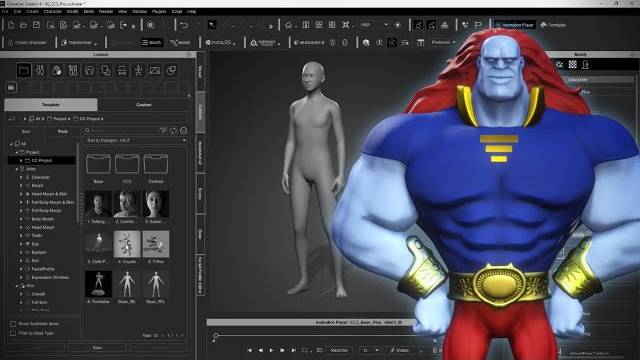Image resolution: width=640 pixels, height=360 pixels.
Task: Select the Material sphere category icon
Action: tap(171, 70)
